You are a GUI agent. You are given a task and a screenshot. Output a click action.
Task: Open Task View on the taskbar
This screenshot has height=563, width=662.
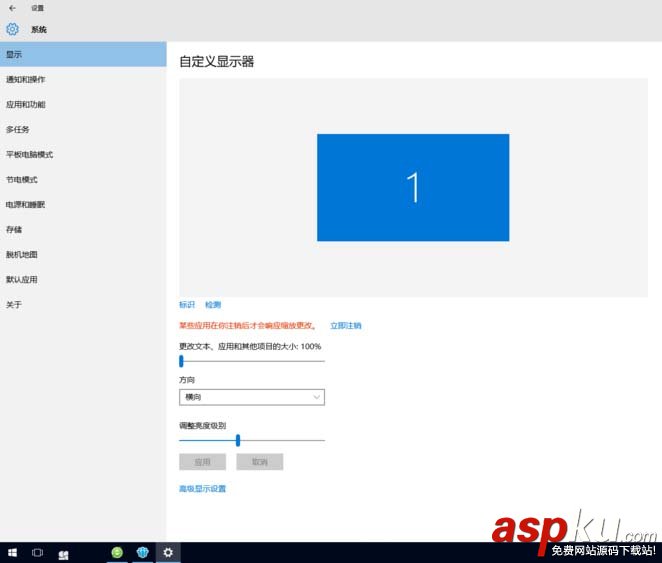[x=37, y=552]
